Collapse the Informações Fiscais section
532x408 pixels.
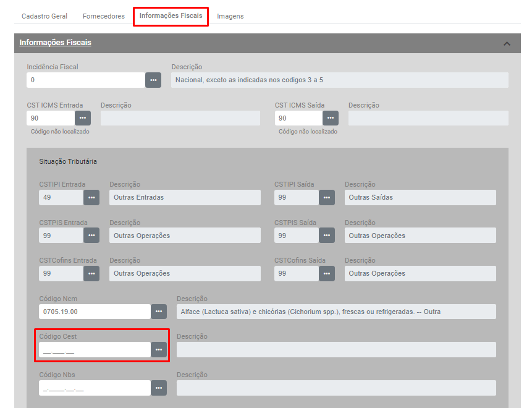(x=507, y=44)
